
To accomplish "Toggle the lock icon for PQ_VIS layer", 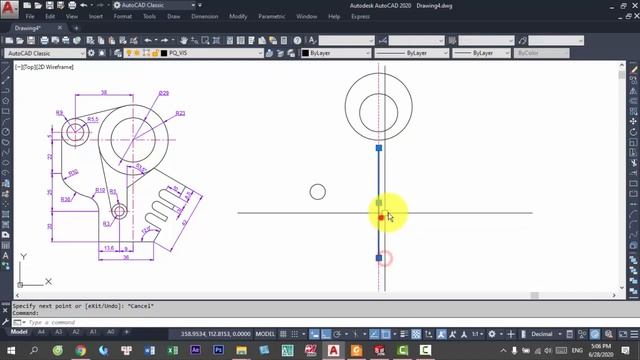I will tap(156, 53).
